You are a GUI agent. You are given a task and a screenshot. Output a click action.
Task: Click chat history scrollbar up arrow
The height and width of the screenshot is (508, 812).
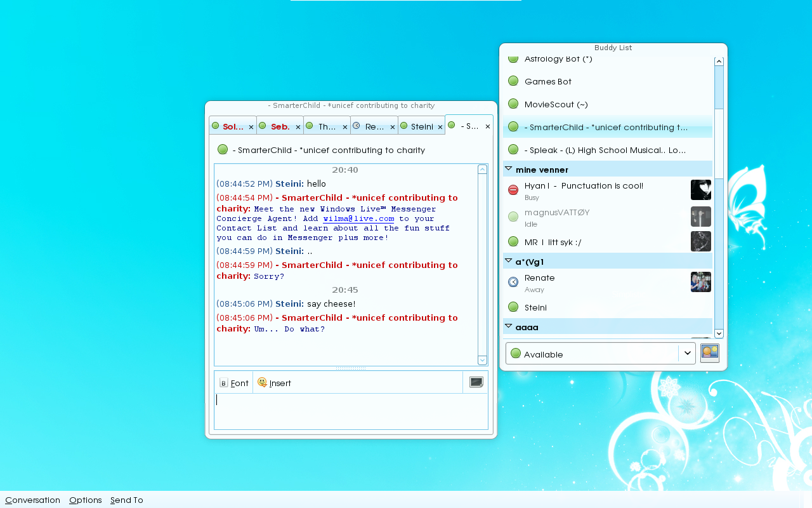(x=482, y=169)
